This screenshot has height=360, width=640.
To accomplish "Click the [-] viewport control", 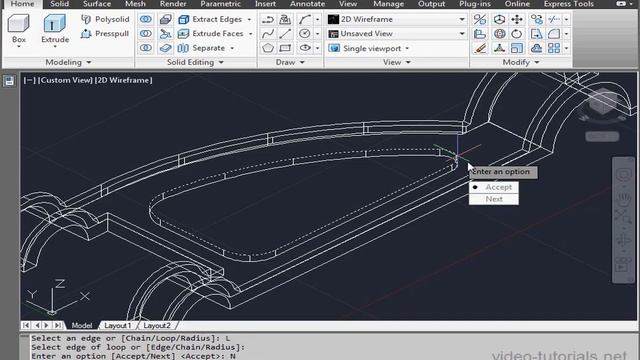I will [29, 80].
